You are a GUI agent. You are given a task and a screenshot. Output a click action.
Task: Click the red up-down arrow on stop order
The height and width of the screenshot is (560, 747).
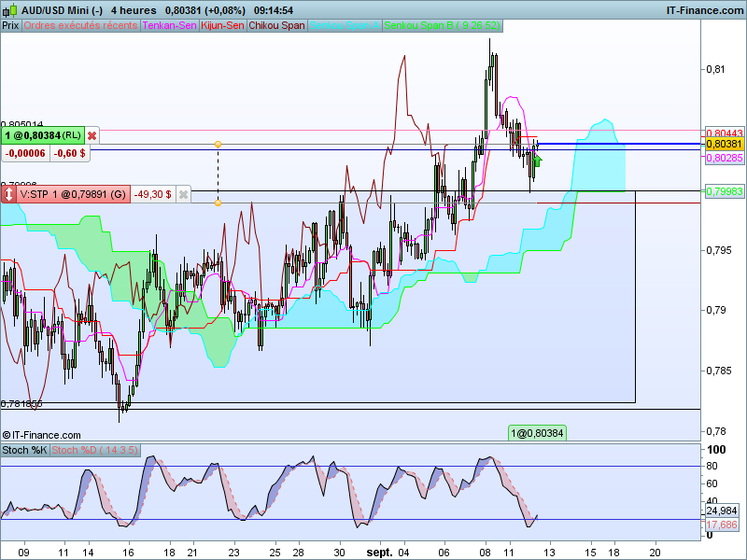8,194
